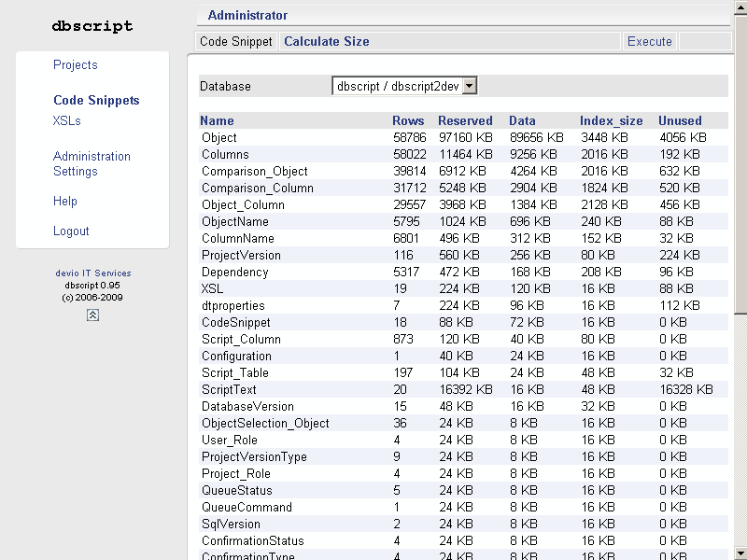Screen dimensions: 747x560
Task: Sort by Data column header
Action: [522, 120]
